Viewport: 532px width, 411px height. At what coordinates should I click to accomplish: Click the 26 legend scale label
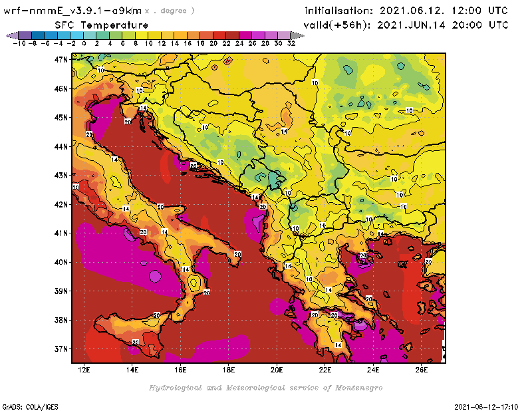(252, 43)
